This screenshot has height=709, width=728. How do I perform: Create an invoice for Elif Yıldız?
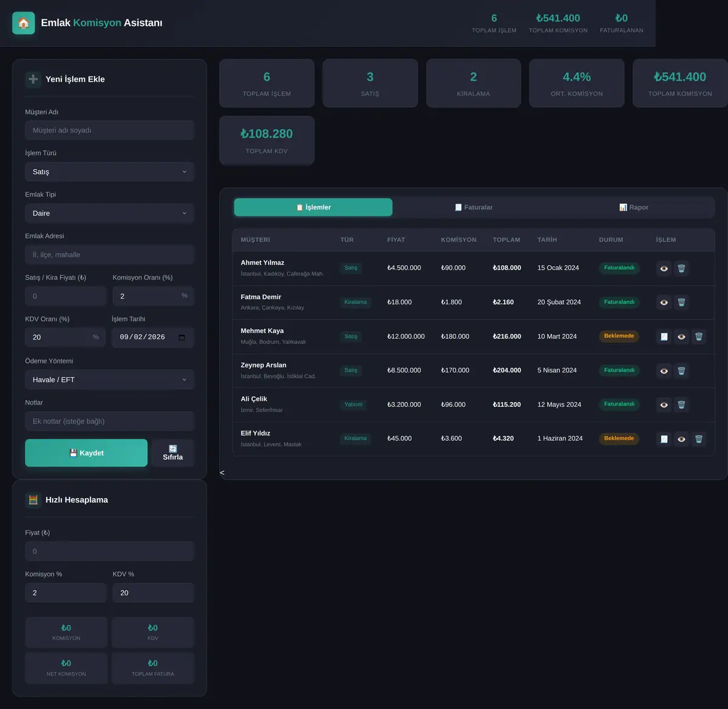(x=664, y=439)
